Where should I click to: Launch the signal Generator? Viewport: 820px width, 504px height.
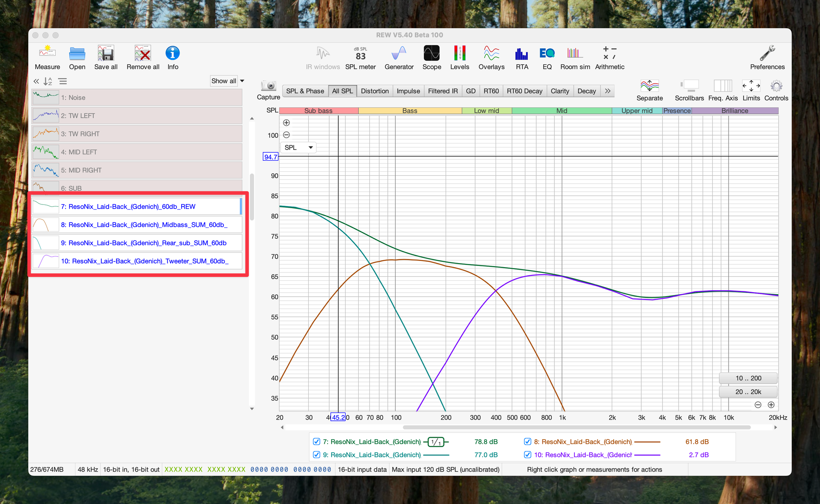point(399,57)
